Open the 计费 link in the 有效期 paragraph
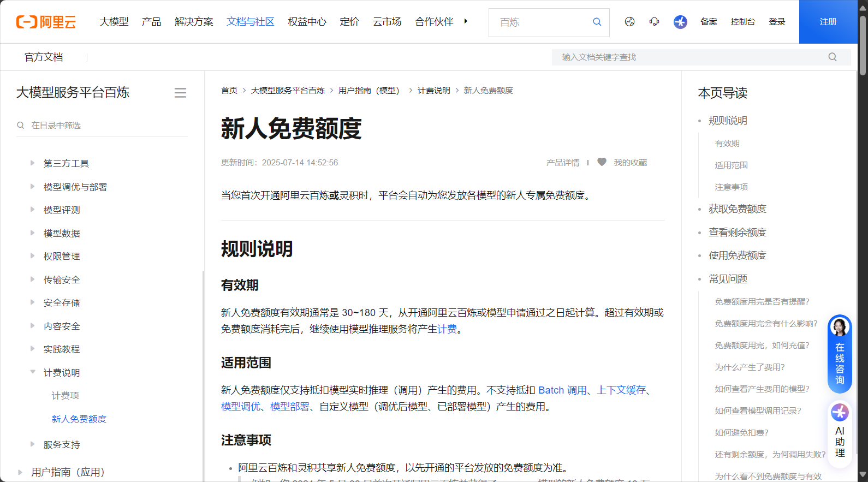 tap(447, 329)
